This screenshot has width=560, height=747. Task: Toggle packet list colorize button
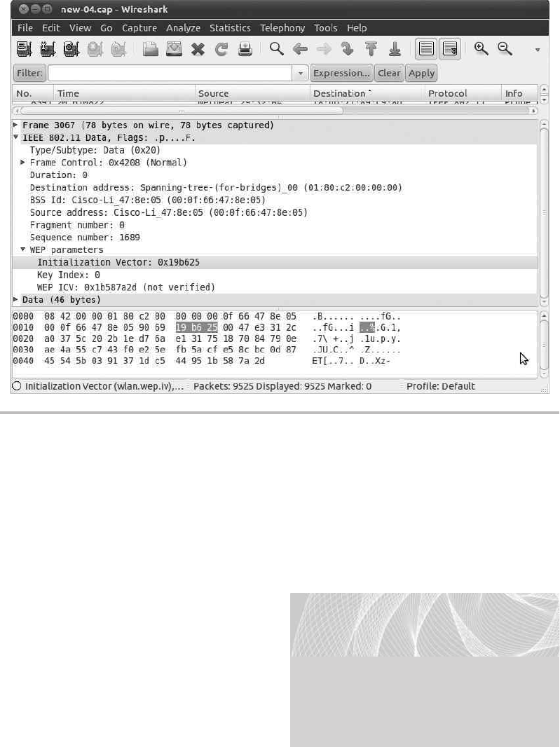(x=427, y=49)
